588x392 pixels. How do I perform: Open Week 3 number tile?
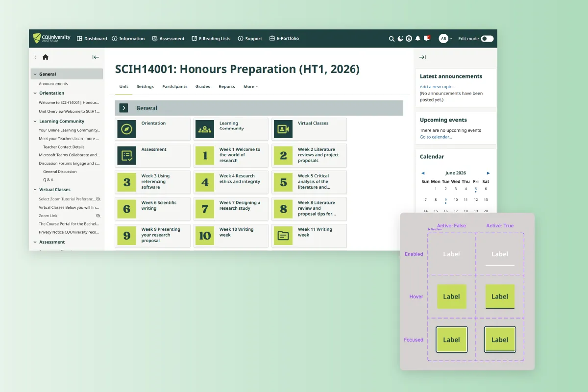126,182
